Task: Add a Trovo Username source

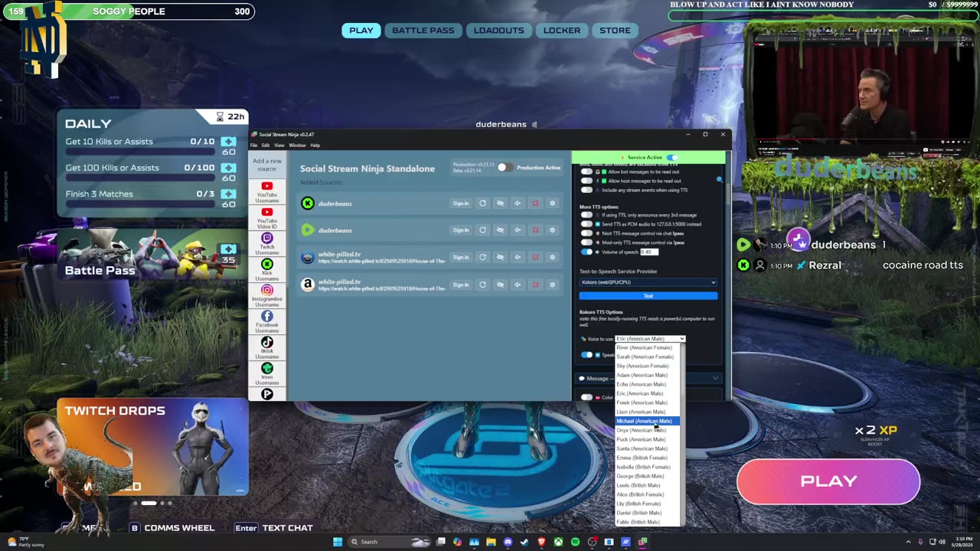Action: [x=266, y=374]
